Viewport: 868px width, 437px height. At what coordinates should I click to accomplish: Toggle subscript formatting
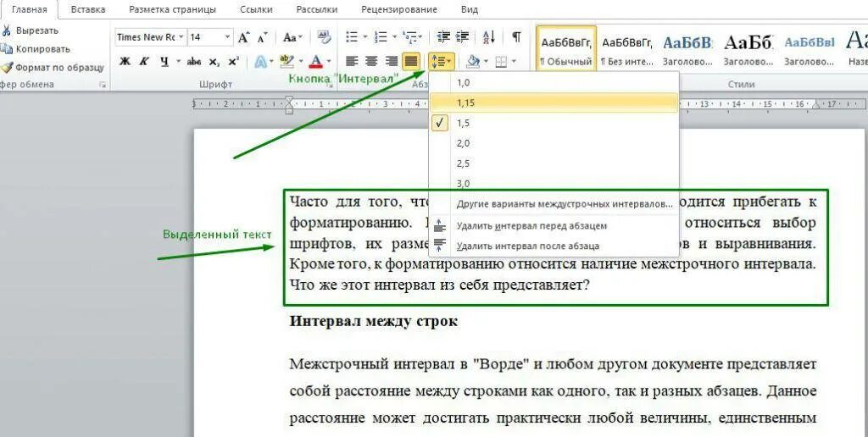(214, 62)
